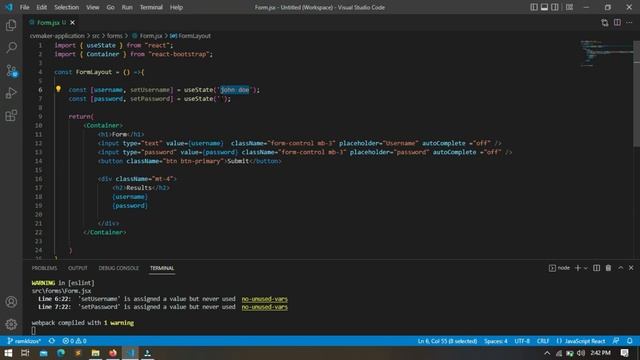
Task: Open the Accounts menu icon
Action: 11,302
